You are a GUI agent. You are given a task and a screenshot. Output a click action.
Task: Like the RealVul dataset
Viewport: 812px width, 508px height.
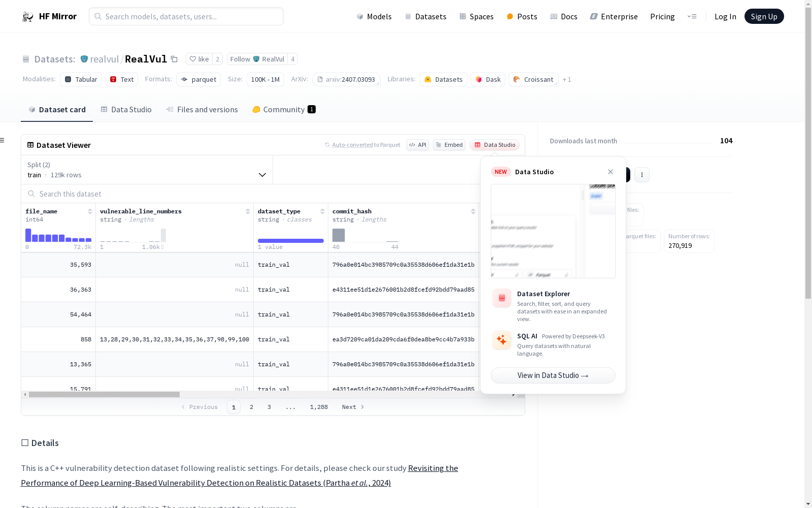[x=199, y=59]
